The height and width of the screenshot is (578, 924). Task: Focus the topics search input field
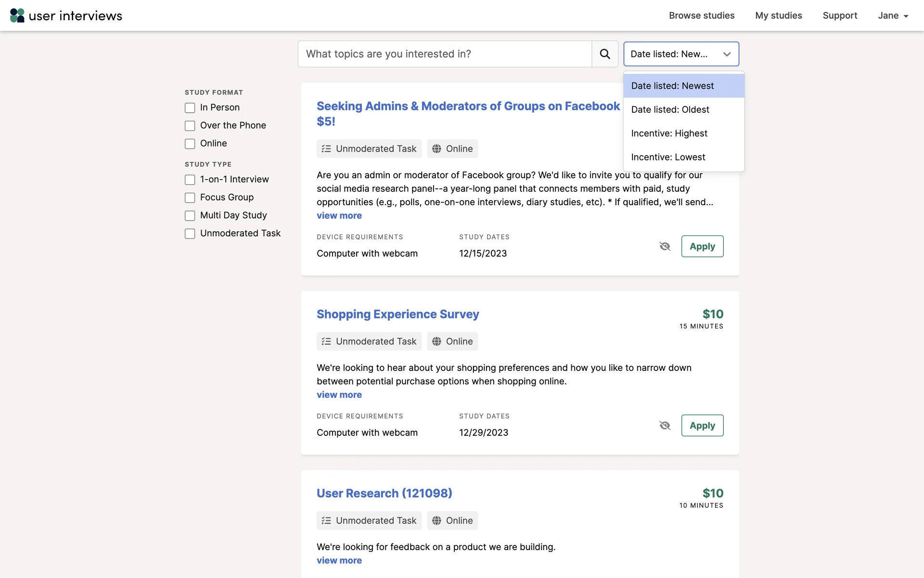(x=444, y=54)
